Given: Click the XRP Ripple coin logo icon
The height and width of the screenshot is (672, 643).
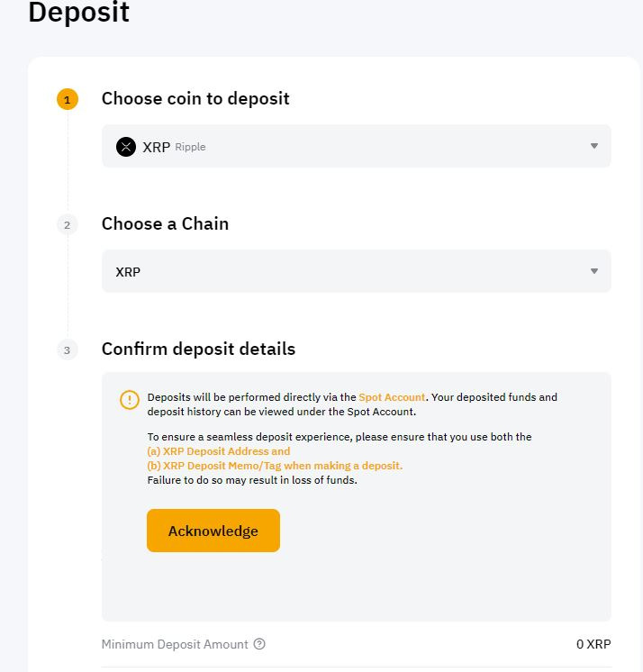Looking at the screenshot, I should tap(126, 147).
